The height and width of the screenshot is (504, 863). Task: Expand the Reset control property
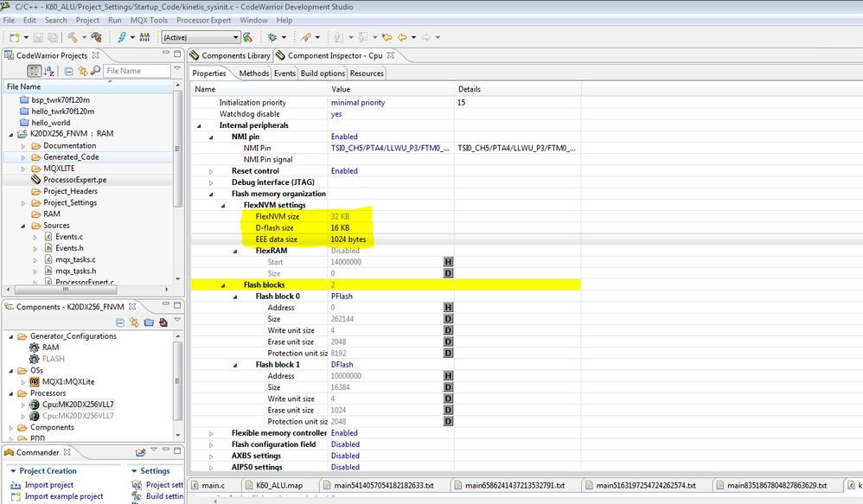click(211, 171)
